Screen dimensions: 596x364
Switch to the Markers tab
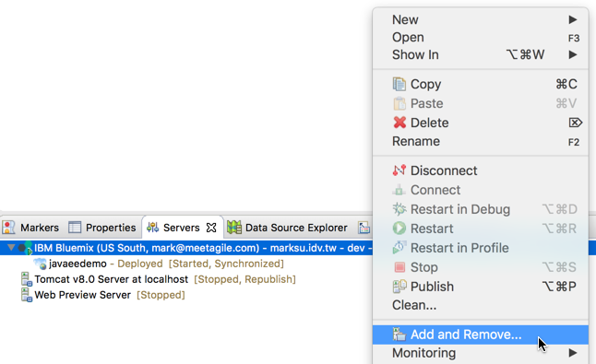coord(30,228)
